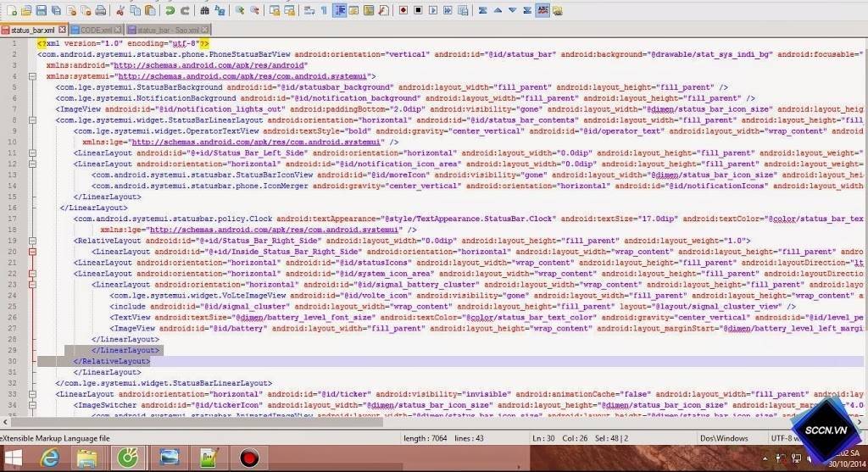Click the horizontal scrollbar left arrow

pyautogui.click(x=6, y=422)
